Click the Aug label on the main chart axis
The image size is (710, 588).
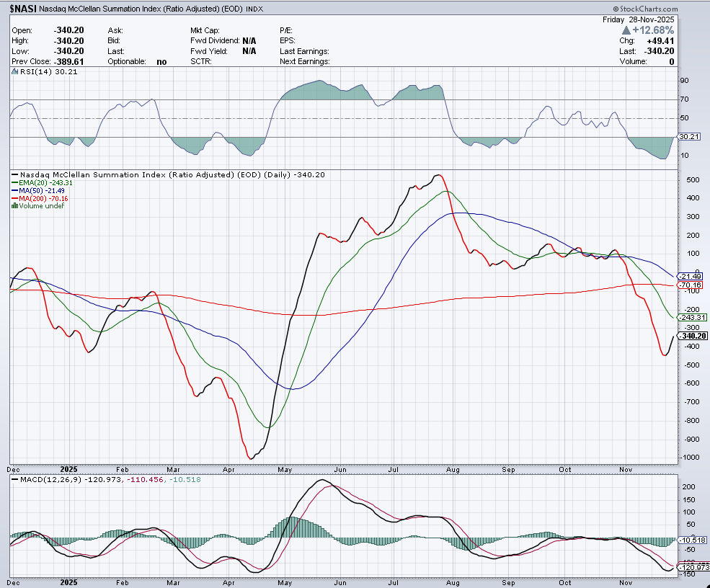coord(453,469)
